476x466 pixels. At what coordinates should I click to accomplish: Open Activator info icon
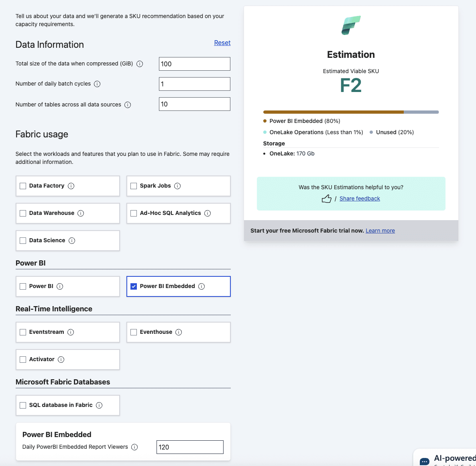(61, 360)
